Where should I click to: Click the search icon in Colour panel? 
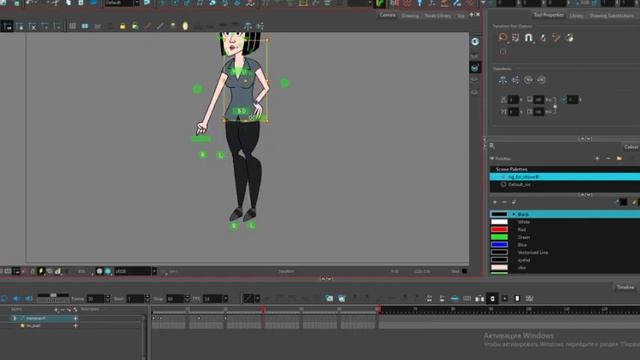(x=493, y=146)
